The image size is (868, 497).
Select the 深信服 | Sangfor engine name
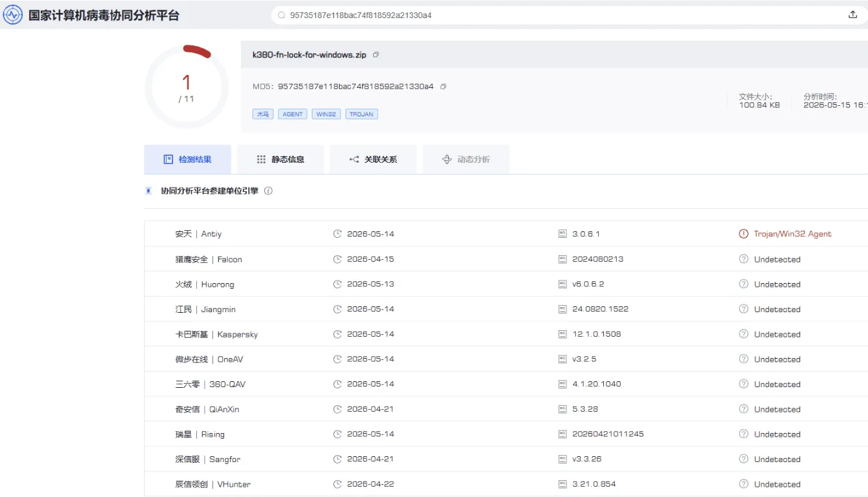coord(208,460)
